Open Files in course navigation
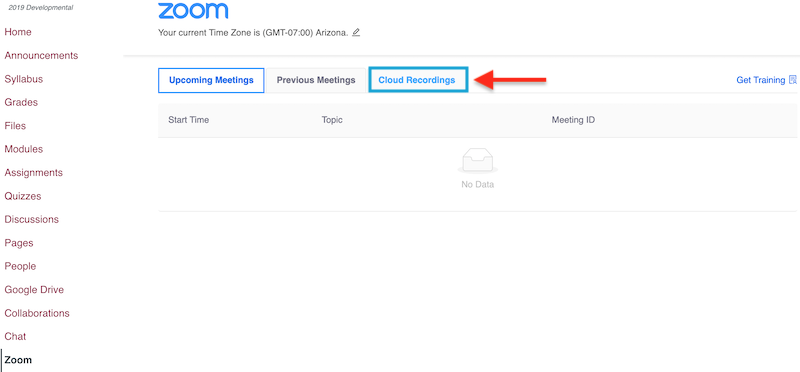The height and width of the screenshot is (372, 800). coord(15,126)
